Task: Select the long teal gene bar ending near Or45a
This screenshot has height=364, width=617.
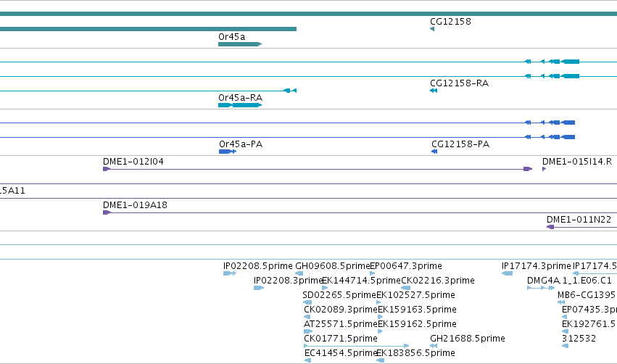Action: coord(148,29)
